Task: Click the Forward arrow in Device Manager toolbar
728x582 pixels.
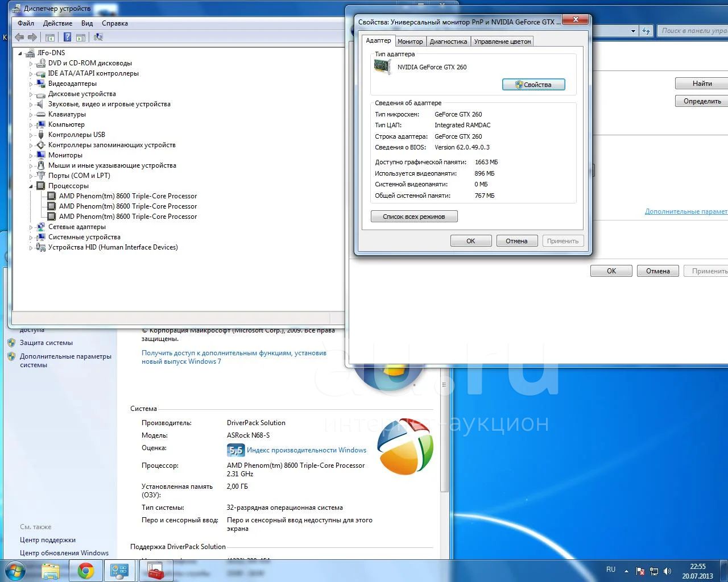Action: pos(32,37)
